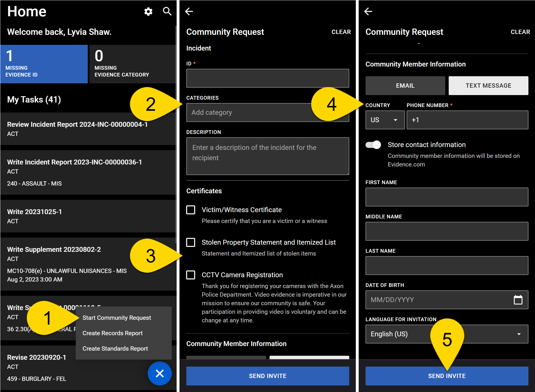Check the Victim/Witness Certificate box
This screenshot has width=535, height=392.
[191, 210]
